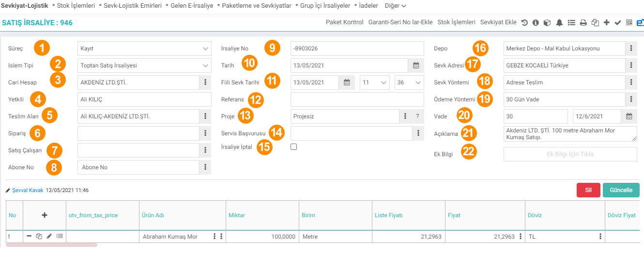644x258 pixels.
Task: Click the three-dot menu in the Döviz cell
Action: point(600,236)
